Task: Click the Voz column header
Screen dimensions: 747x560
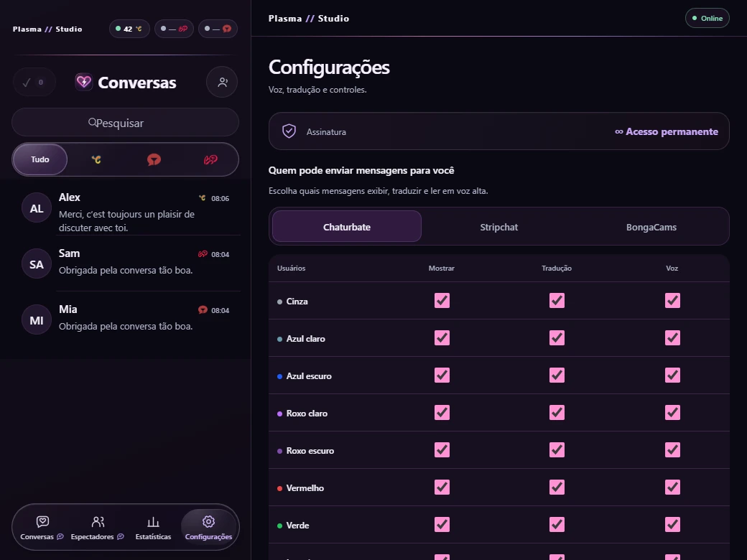Action: [672, 268]
